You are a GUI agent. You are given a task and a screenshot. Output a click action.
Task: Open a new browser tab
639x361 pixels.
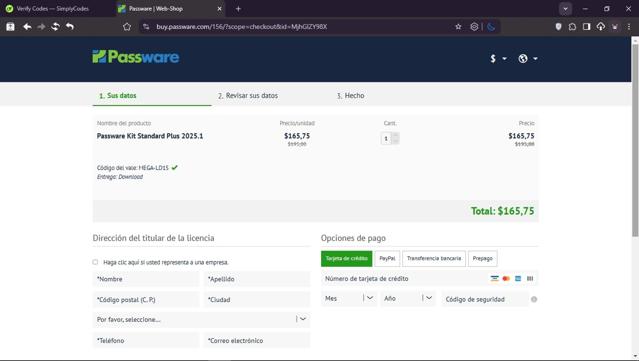coord(238,9)
